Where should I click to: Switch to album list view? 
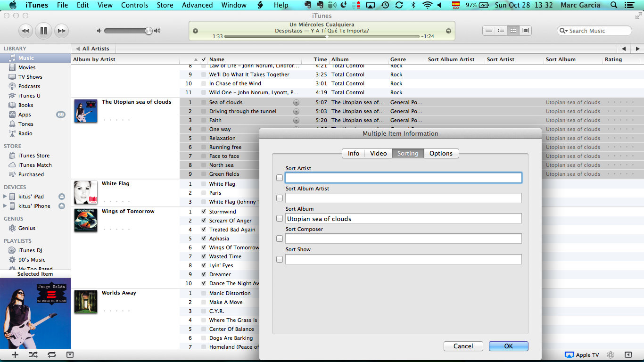click(501, 31)
